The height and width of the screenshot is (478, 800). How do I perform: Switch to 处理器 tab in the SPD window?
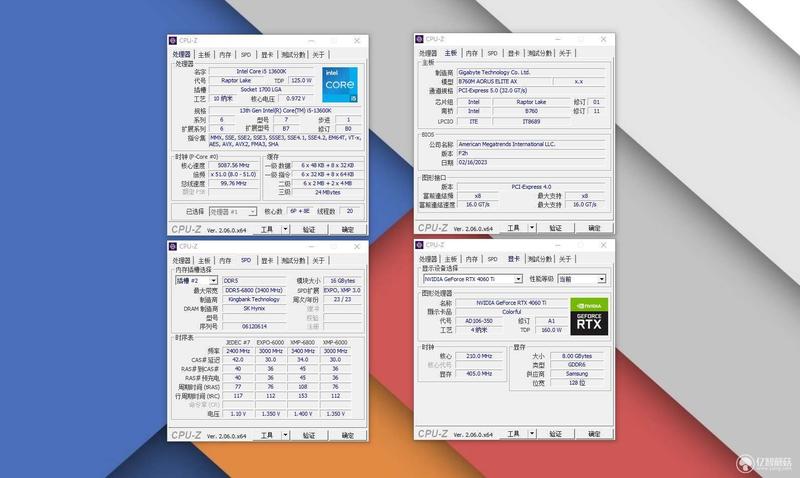click(x=181, y=261)
